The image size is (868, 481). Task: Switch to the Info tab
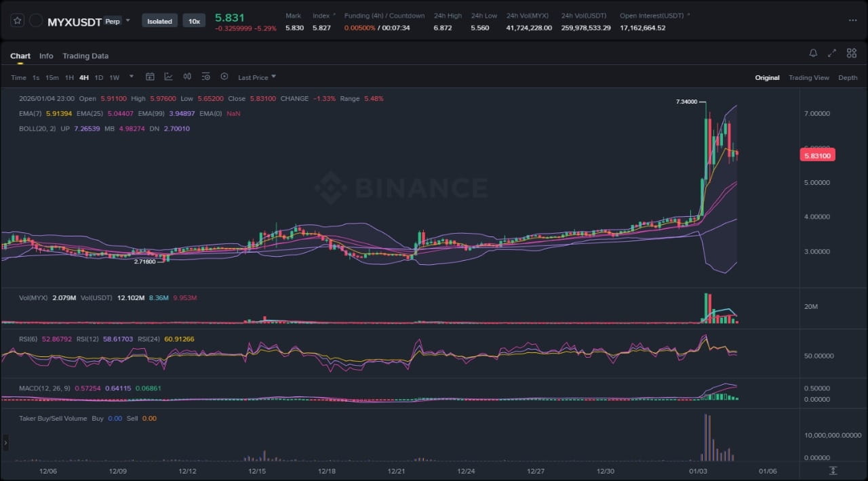pos(46,56)
